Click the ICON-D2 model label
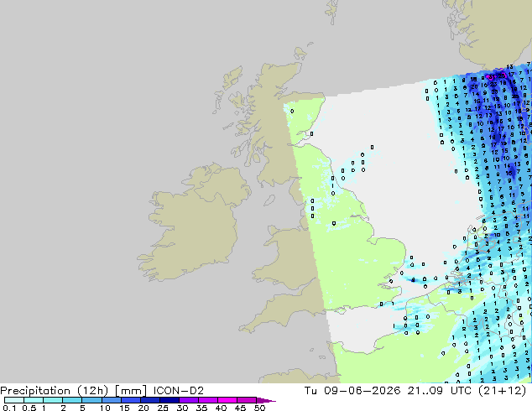Screen dimensions: 532x411 179,391
